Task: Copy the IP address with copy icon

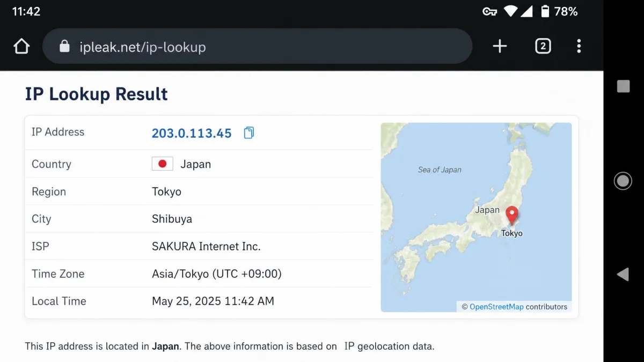Action: [249, 132]
